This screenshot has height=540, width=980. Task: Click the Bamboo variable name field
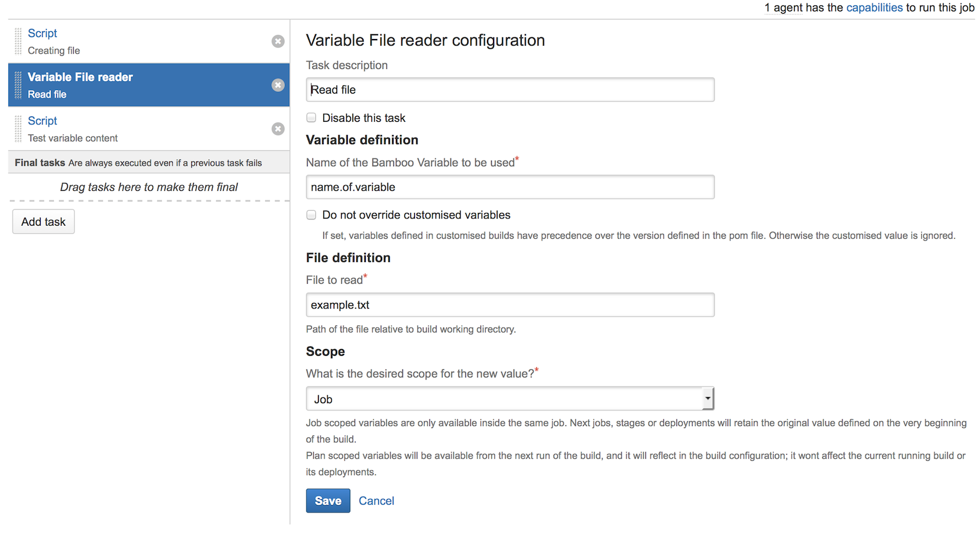pos(510,187)
